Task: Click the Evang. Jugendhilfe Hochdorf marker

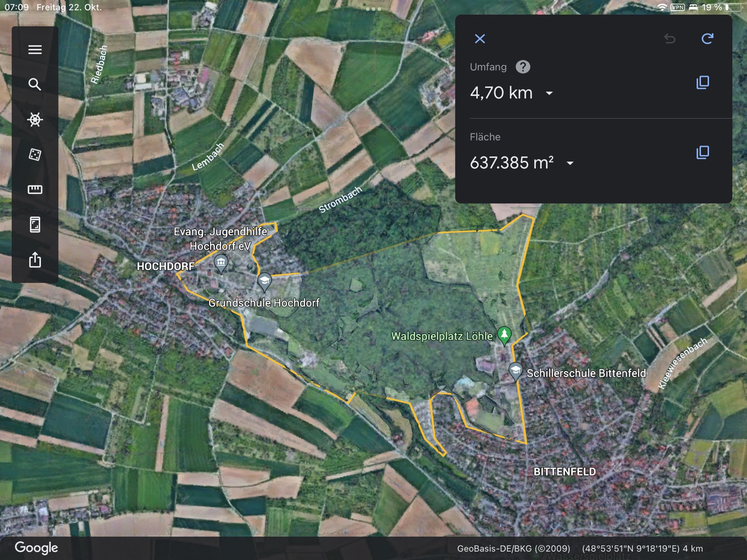Action: click(221, 263)
